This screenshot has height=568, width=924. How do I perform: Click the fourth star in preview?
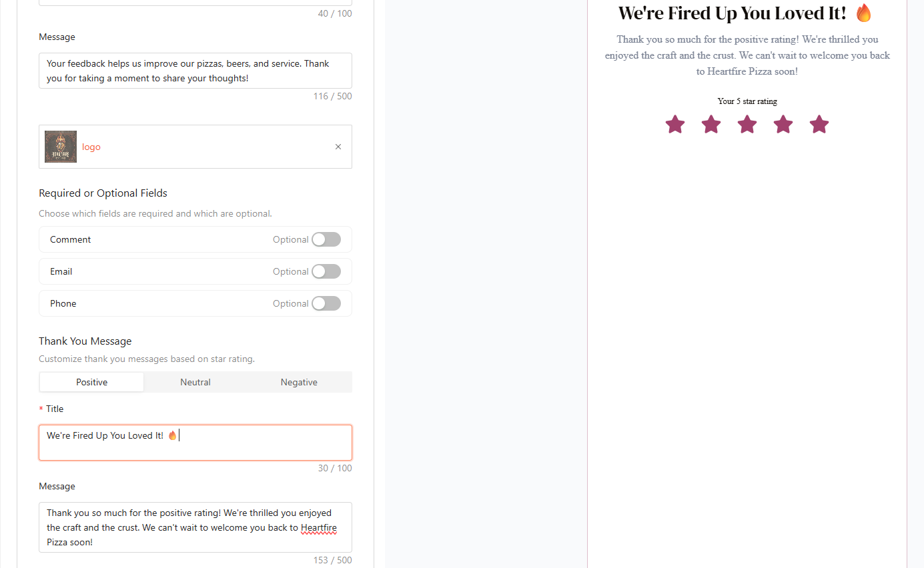[783, 125]
